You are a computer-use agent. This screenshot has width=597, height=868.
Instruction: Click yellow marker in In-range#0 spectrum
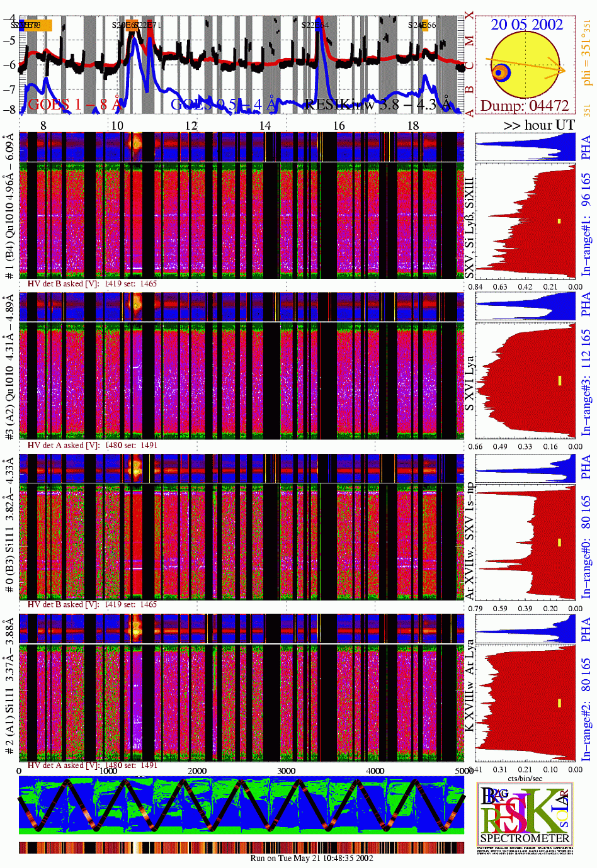(x=559, y=542)
